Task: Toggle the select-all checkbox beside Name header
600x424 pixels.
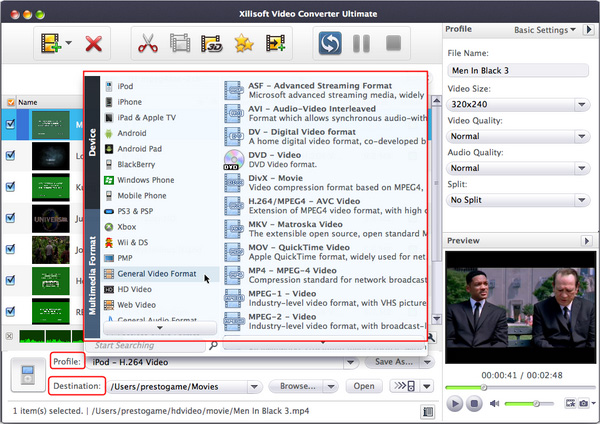Action: coord(10,102)
